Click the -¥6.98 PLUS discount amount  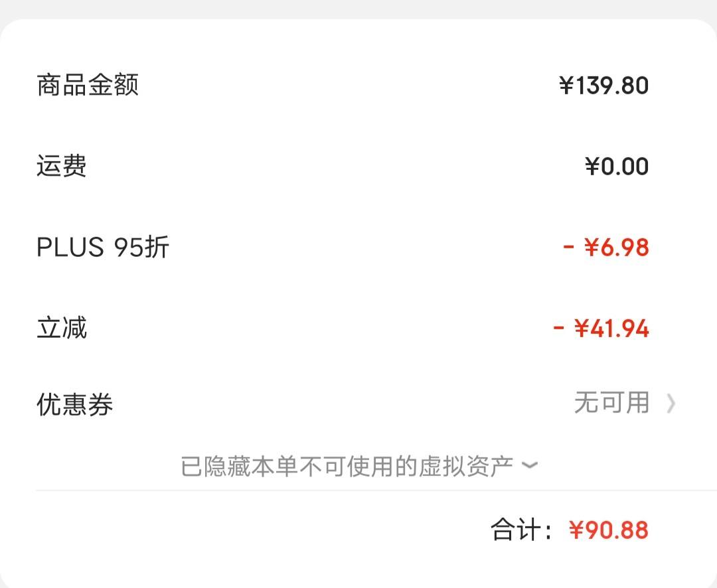(x=606, y=248)
